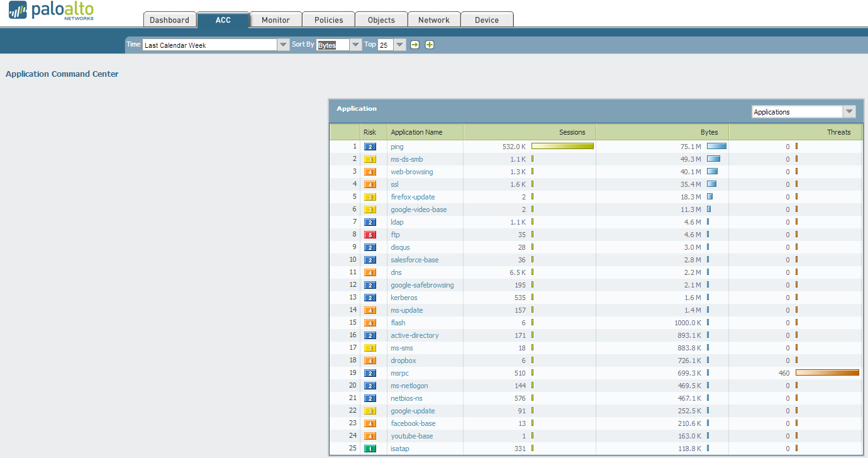Image resolution: width=868 pixels, height=458 pixels.
Task: Open the ftp application link
Action: point(395,235)
